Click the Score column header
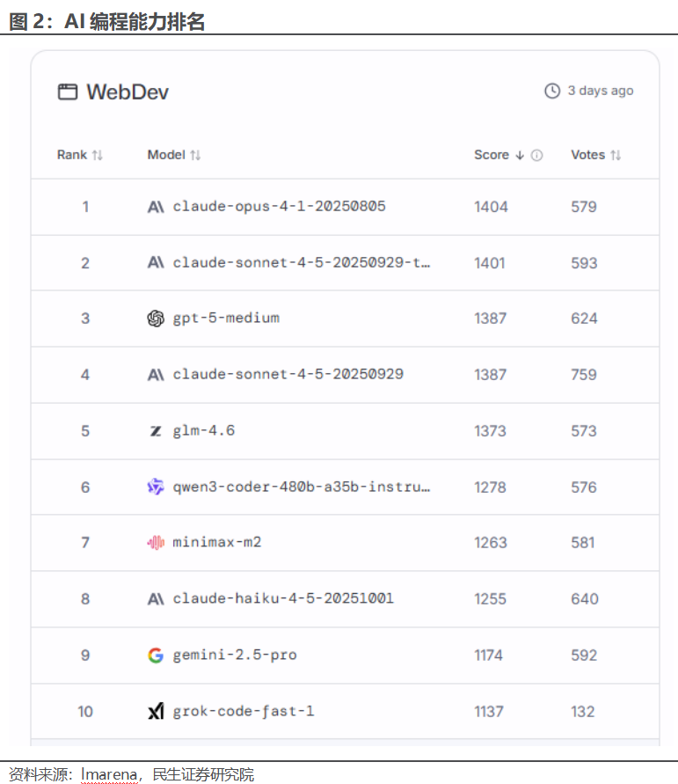The image size is (678, 784). (492, 155)
